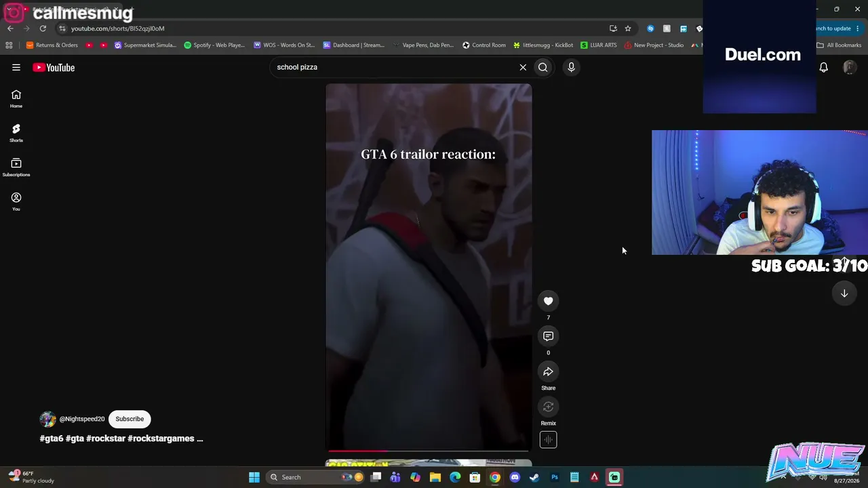Open Shorts in the YouTube sidebar
The height and width of the screenshot is (488, 868).
(x=16, y=133)
